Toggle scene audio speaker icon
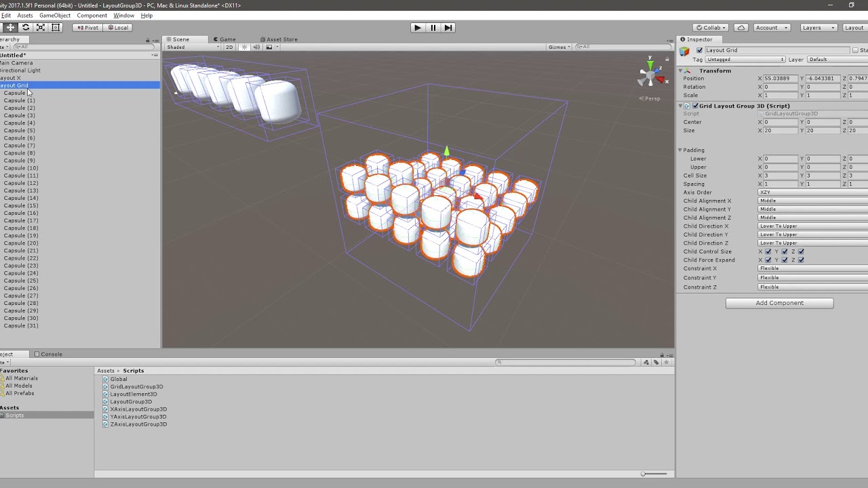This screenshot has width=868, height=488. 256,47
